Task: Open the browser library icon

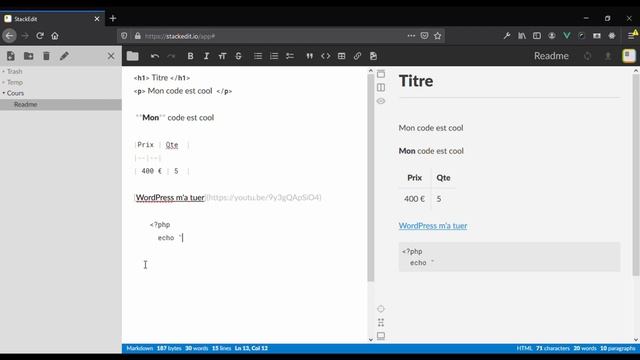Action: click(522, 36)
